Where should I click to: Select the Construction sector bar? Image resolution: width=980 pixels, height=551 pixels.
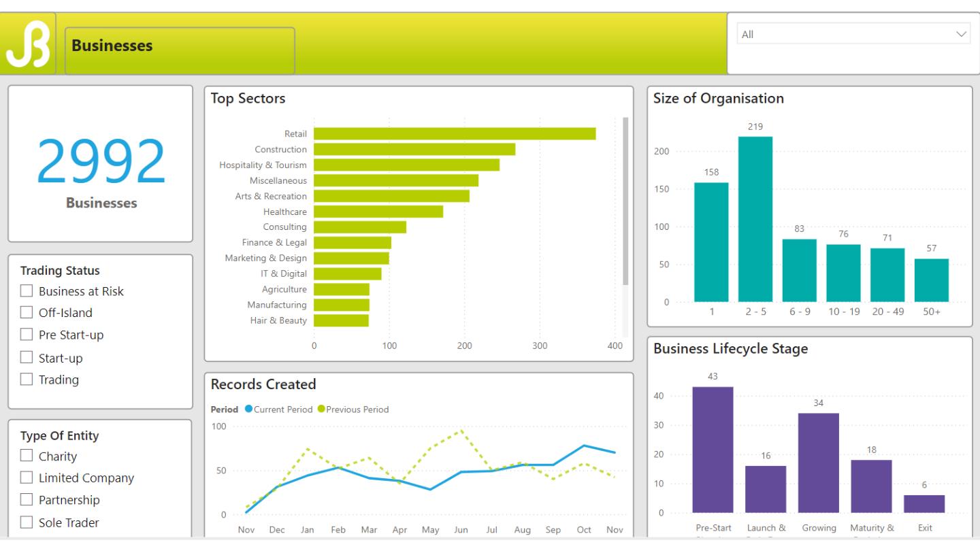click(414, 150)
